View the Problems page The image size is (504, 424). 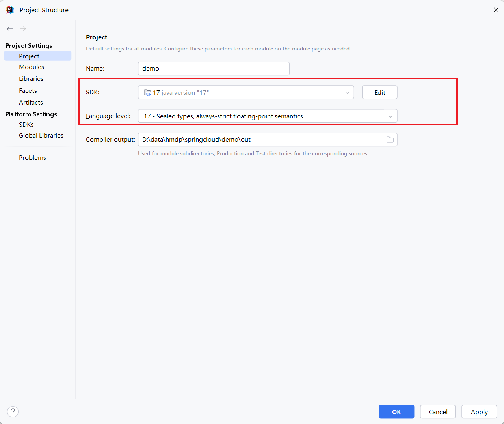click(x=32, y=158)
